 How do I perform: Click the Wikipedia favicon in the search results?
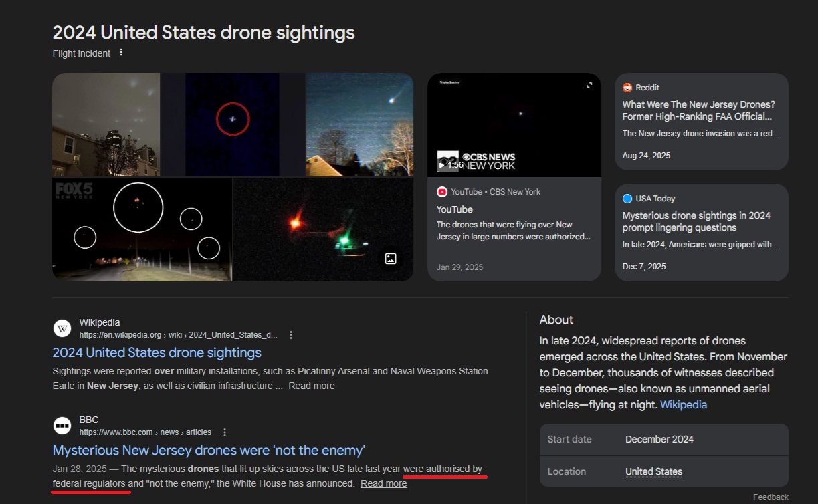click(62, 328)
